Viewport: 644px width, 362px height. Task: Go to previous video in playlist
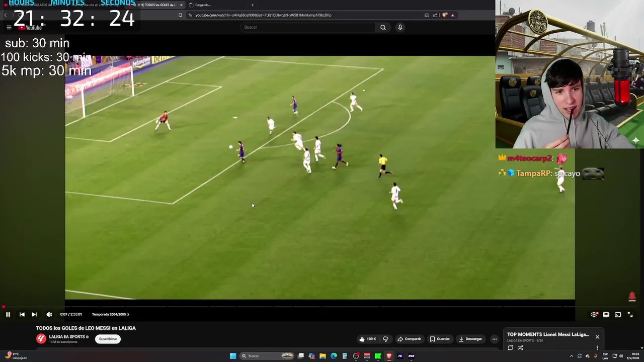pos(22,314)
